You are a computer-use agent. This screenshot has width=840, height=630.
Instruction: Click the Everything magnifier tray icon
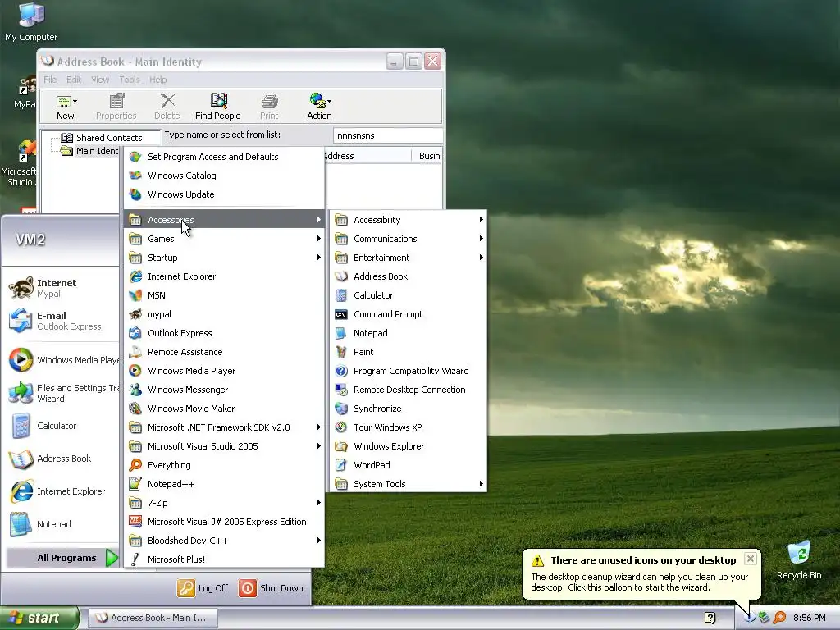click(x=779, y=618)
